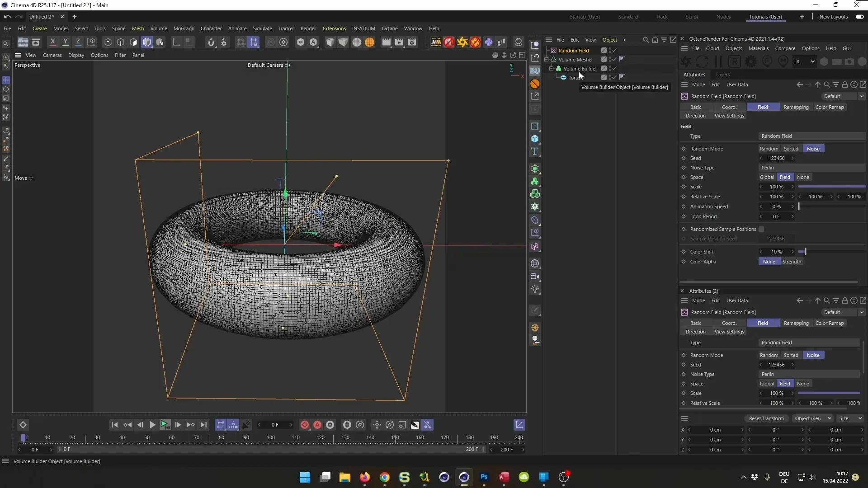868x488 pixels.
Task: Collapse the Volume Builder tree branch
Action: [552, 69]
